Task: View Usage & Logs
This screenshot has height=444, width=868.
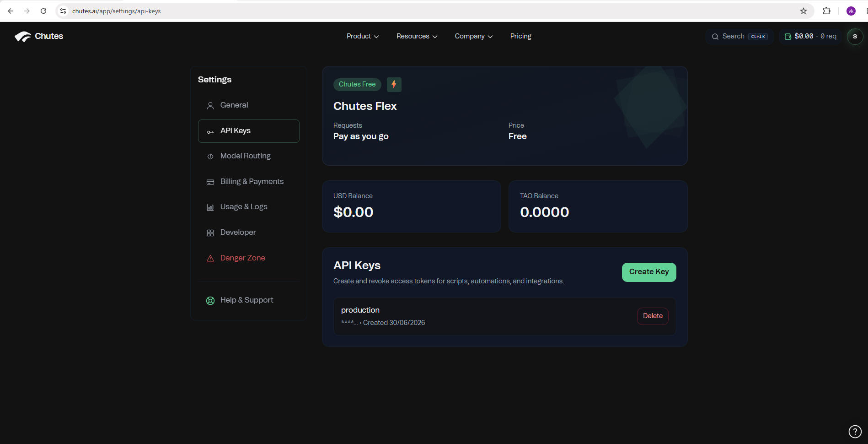Action: 249,207
